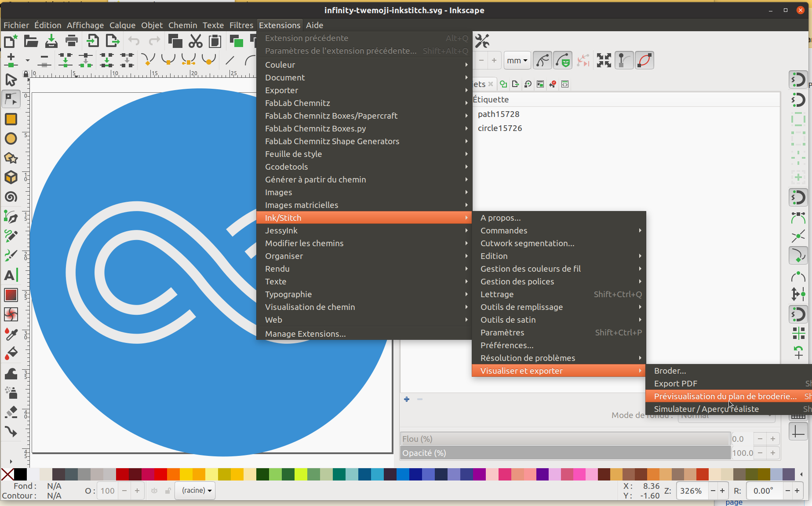Choose the Paint bucket tool
812x506 pixels.
[11, 353]
